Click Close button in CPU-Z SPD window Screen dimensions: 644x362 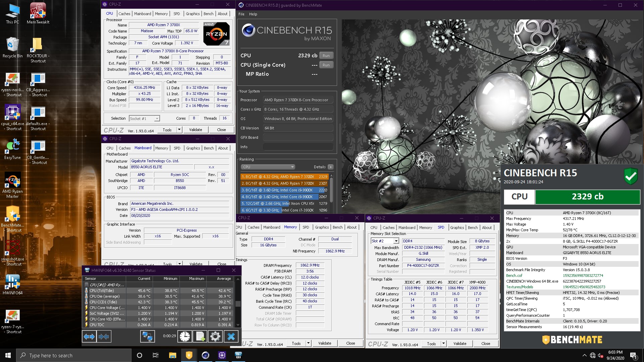[x=486, y=344]
